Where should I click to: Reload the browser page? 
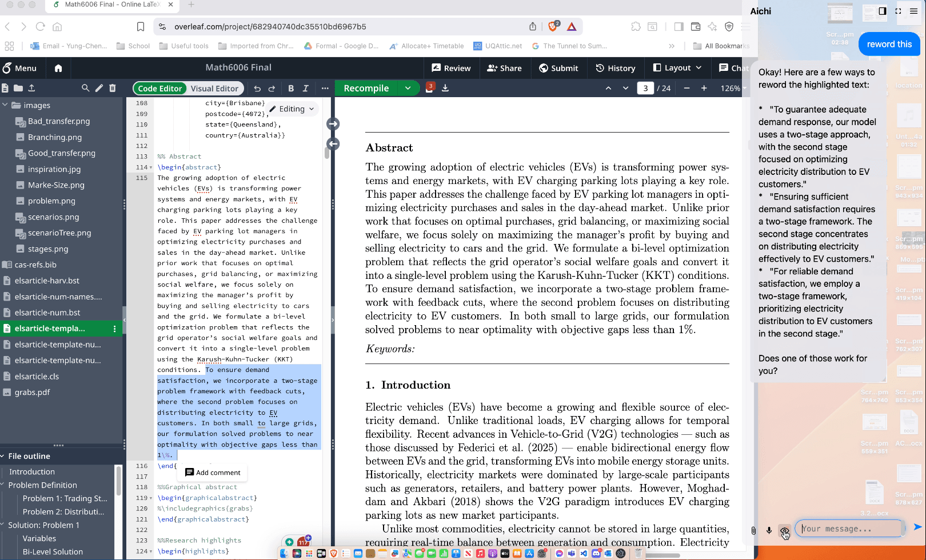[40, 26]
